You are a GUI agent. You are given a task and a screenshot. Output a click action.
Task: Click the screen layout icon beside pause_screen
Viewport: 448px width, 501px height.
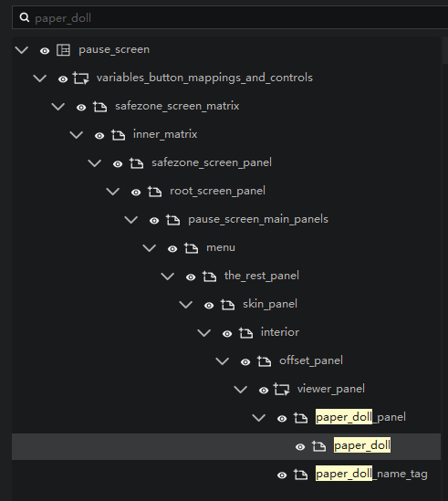coord(63,50)
